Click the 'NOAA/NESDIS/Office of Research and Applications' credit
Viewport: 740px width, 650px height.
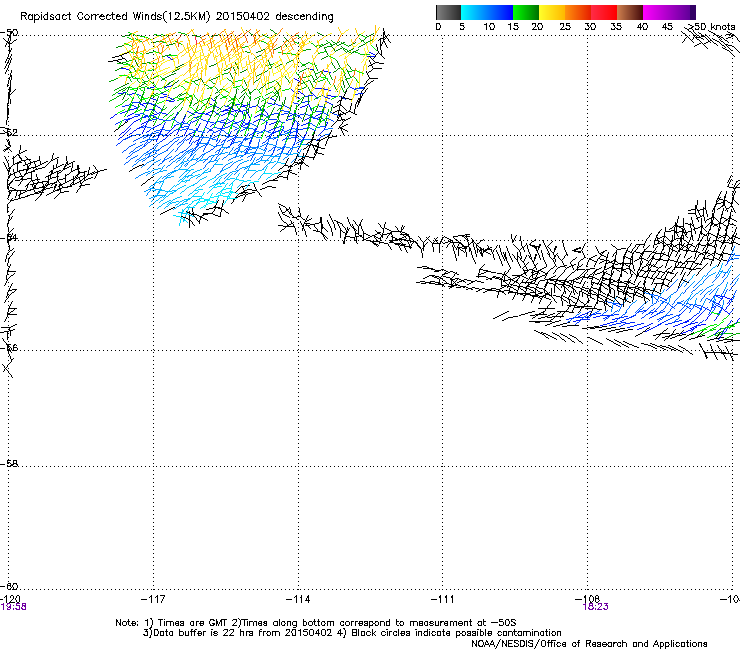pyautogui.click(x=589, y=644)
